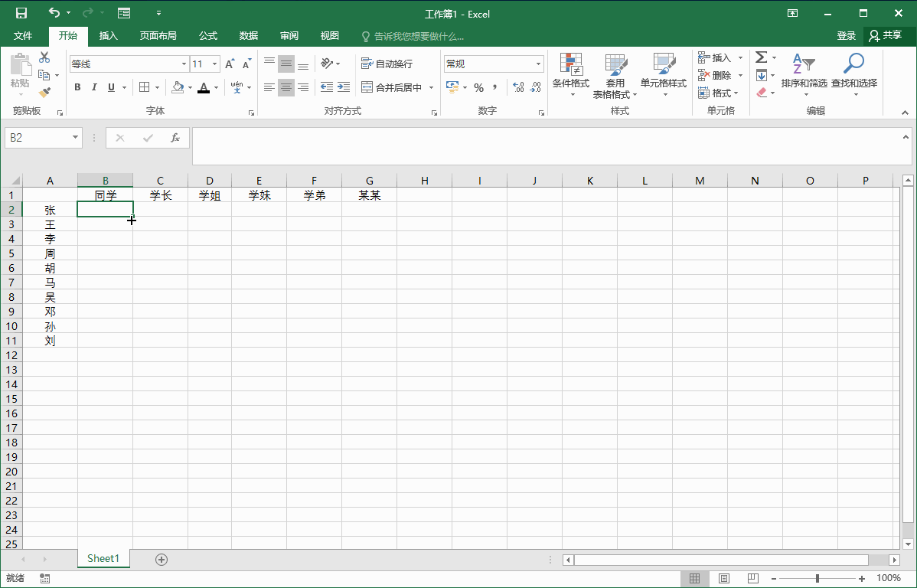Switch to the 插入 (Insert) tab

108,36
